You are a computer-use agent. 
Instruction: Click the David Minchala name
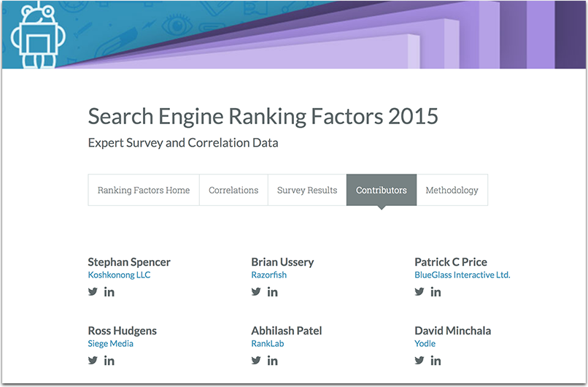click(x=452, y=331)
